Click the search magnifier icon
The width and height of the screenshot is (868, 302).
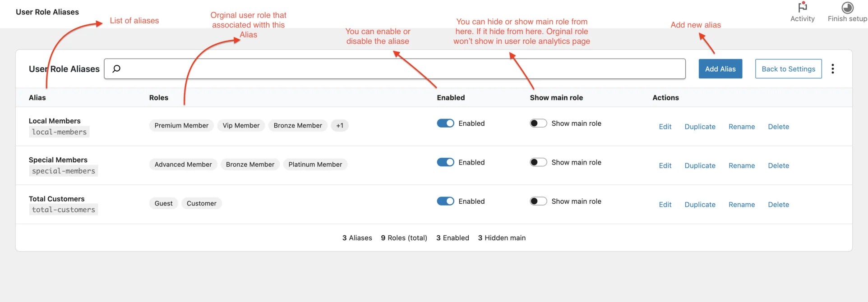coord(116,69)
